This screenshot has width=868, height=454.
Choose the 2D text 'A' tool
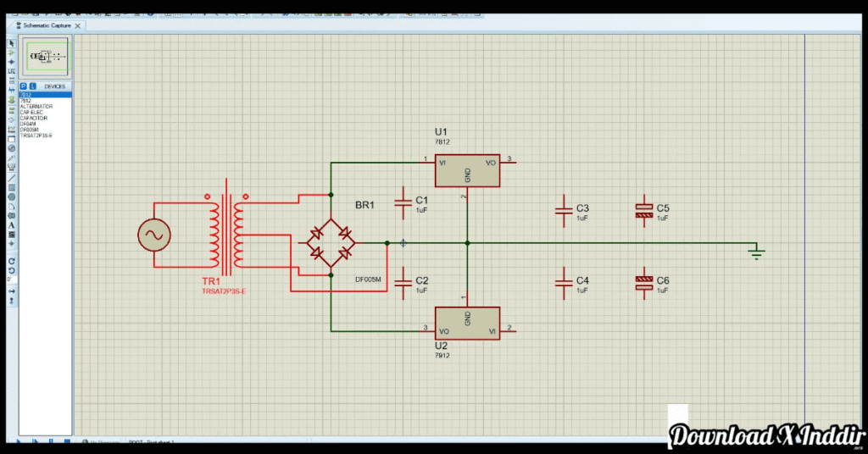click(12, 225)
